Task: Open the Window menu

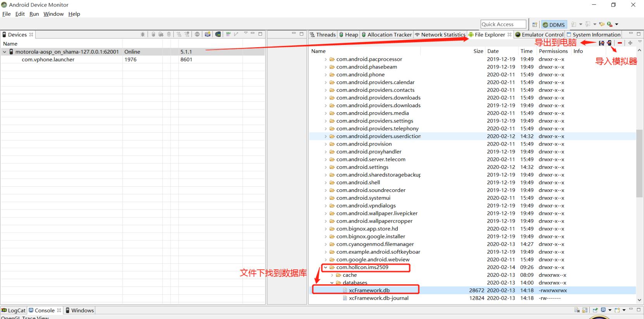Action: 54,14
